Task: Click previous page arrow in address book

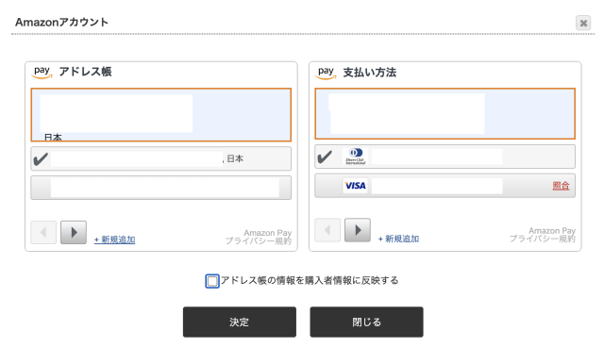Action: click(x=43, y=232)
